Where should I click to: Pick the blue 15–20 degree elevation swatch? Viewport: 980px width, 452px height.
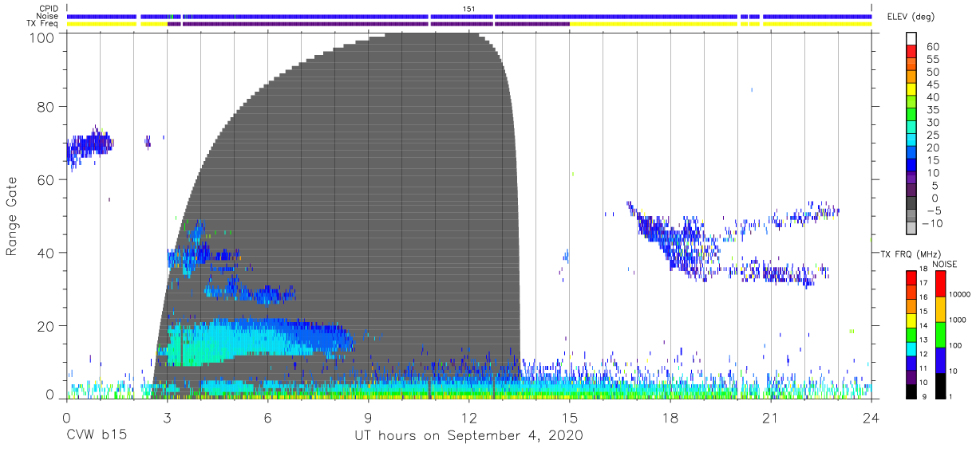coord(913,153)
